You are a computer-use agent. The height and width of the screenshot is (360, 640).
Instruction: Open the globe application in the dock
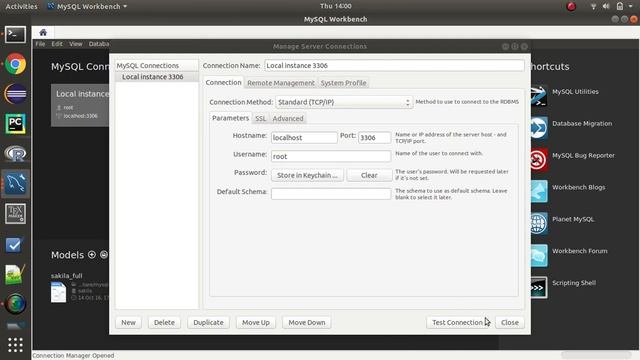(x=16, y=304)
